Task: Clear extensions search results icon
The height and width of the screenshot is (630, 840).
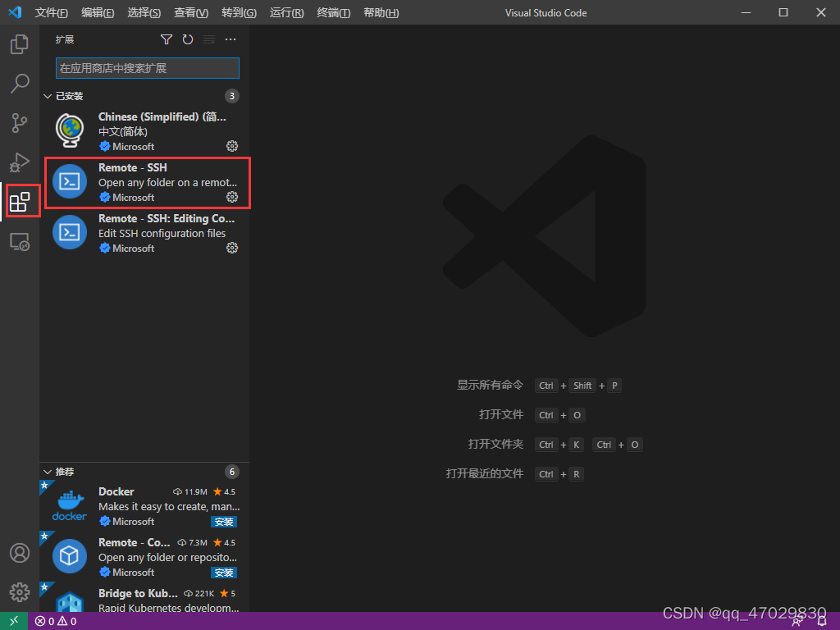Action: 209,39
